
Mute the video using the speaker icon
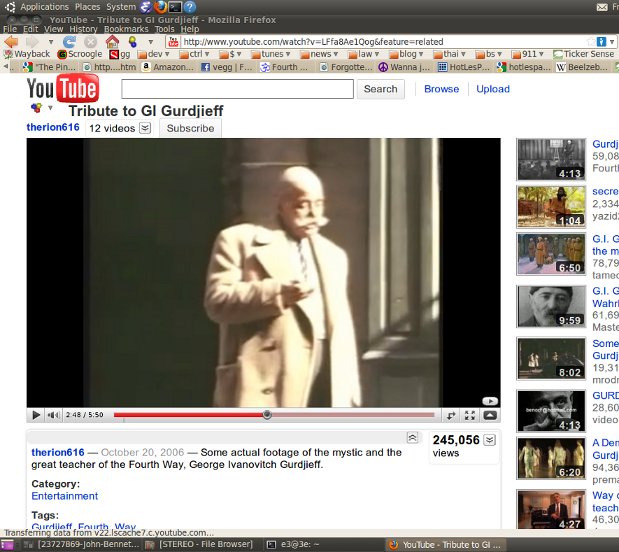pos(53,415)
